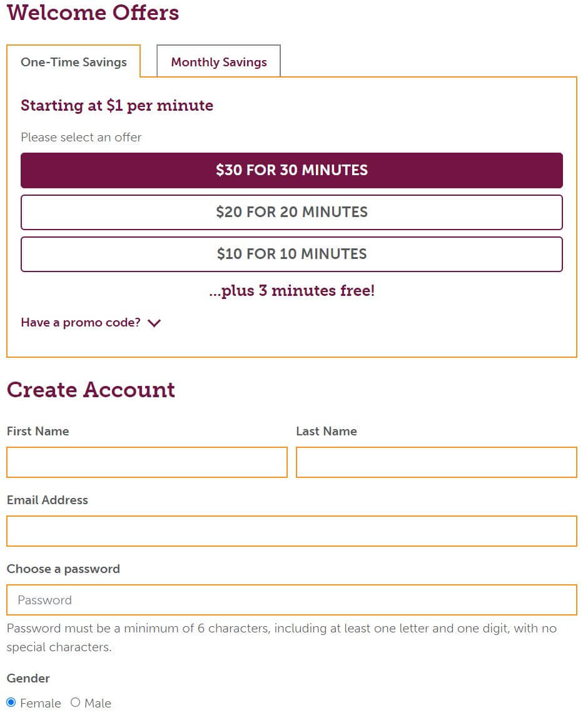Click the 'Please select an offer' label
This screenshot has height=725, width=588.
[81, 137]
